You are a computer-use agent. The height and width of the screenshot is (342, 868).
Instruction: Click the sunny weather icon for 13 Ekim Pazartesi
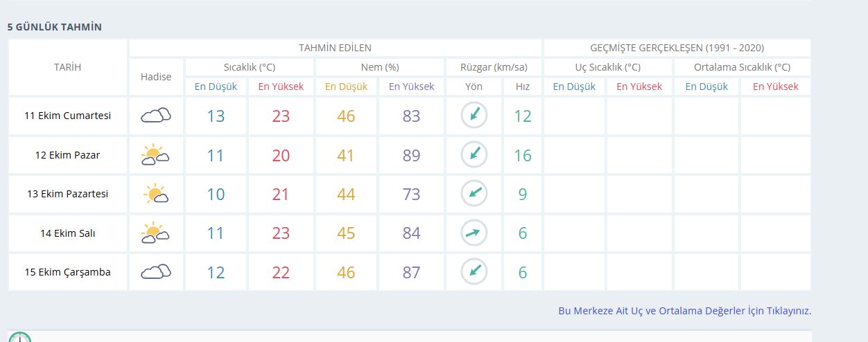coord(156,194)
